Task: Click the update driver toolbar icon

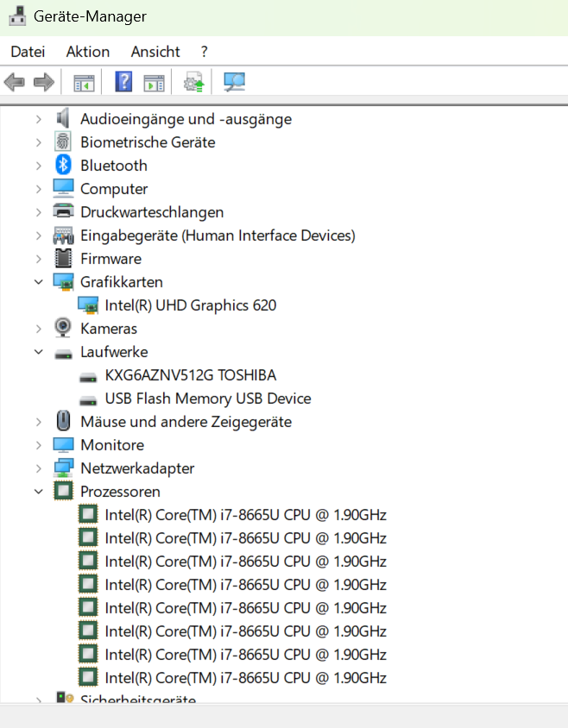Action: pos(194,82)
